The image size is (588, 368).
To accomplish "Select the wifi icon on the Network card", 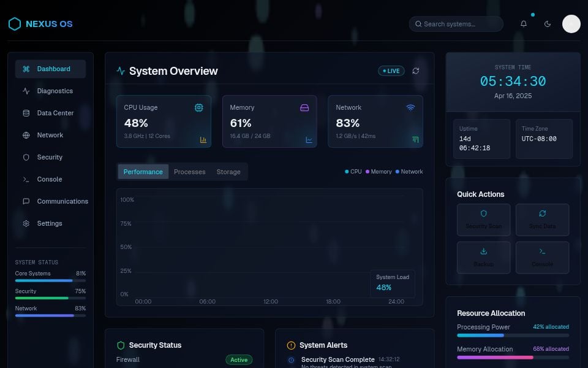I will (x=410, y=107).
